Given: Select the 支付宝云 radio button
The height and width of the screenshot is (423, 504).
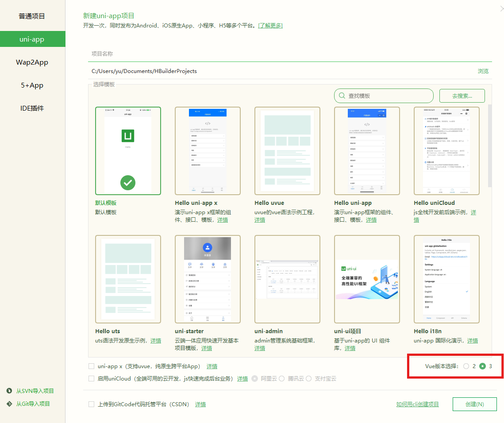Looking at the screenshot, I should tap(308, 379).
